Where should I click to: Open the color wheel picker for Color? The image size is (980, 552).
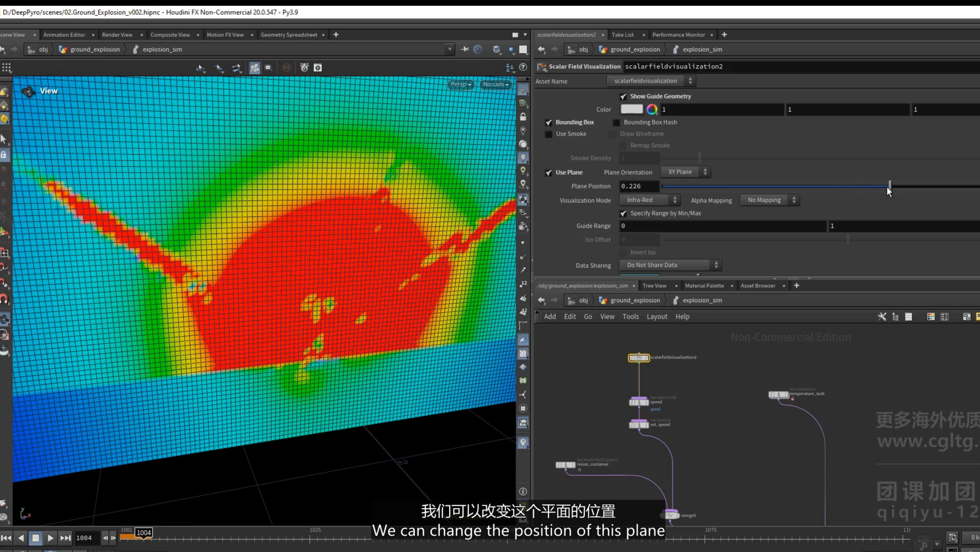point(652,110)
